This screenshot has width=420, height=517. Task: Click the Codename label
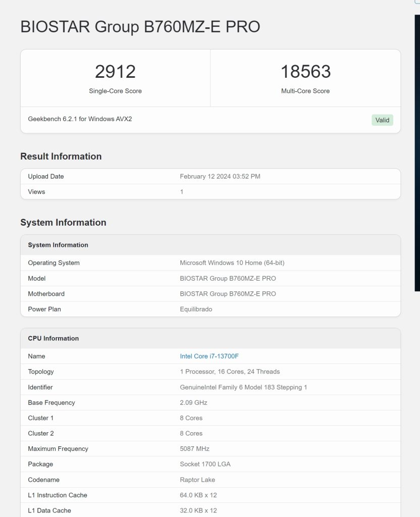43,480
